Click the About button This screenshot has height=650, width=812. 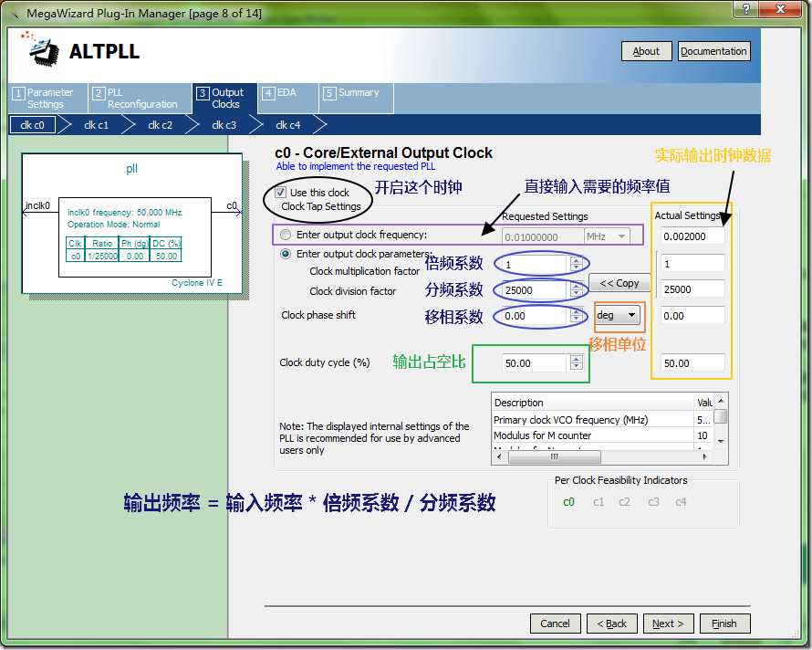pyautogui.click(x=646, y=51)
